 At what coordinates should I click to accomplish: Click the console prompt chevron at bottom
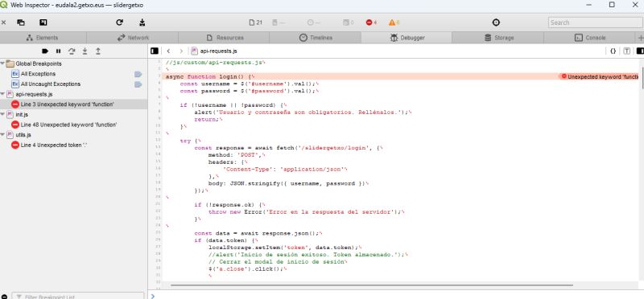[x=153, y=296]
